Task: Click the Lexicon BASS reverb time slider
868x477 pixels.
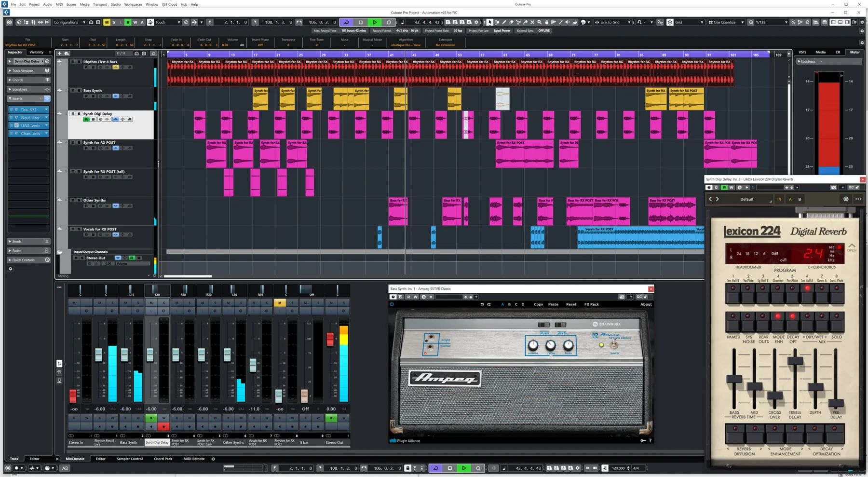Action: tap(734, 379)
